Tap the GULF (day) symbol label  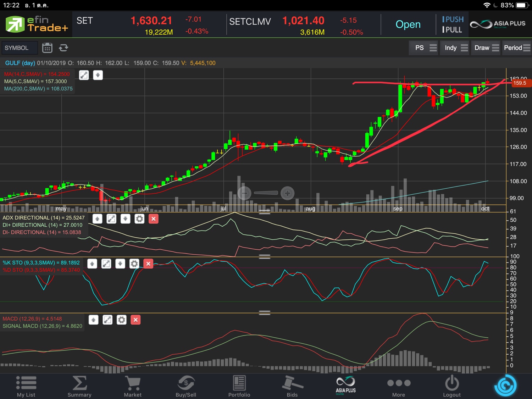click(x=20, y=63)
